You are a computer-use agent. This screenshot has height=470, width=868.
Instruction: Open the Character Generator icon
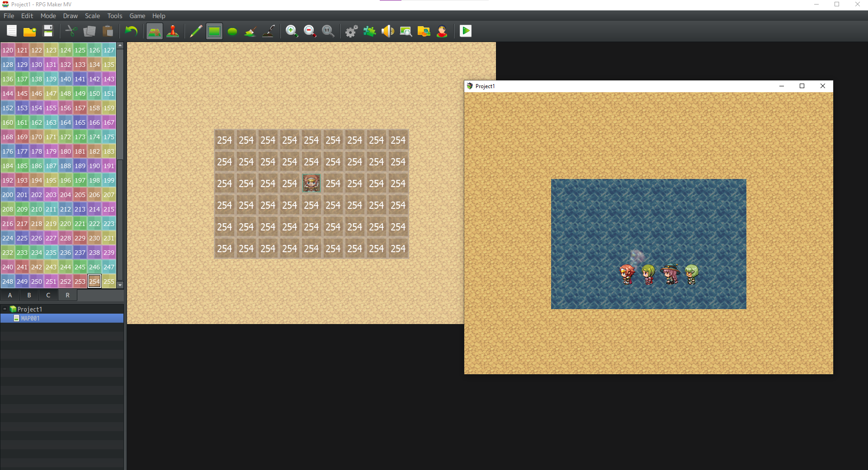click(442, 31)
